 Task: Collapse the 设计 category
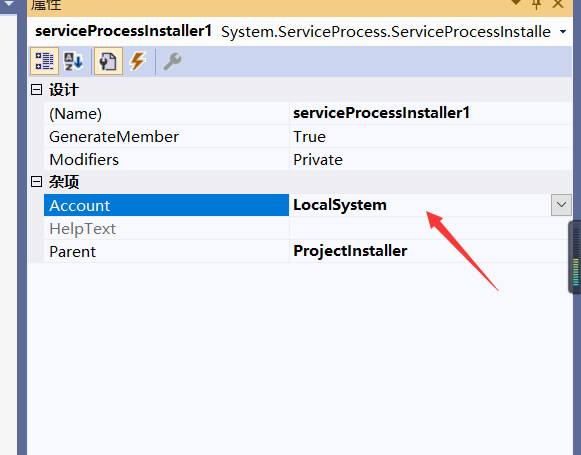[x=36, y=89]
